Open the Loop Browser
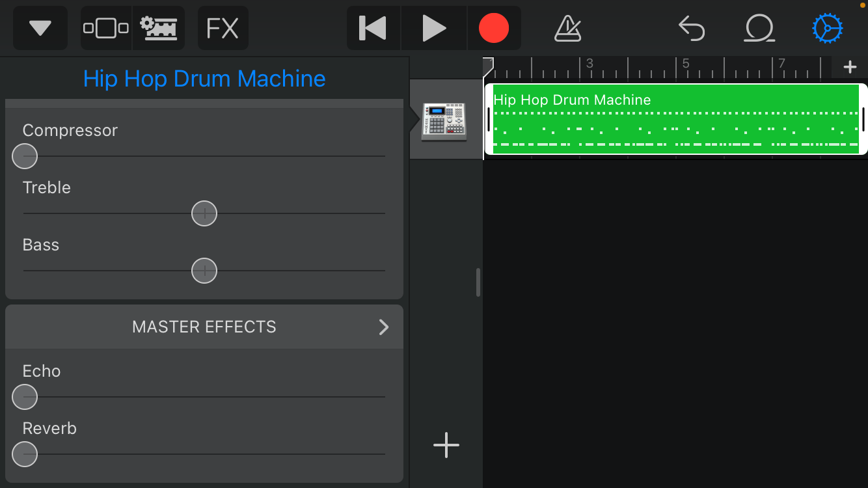Viewport: 868px width, 488px height. click(x=759, y=28)
